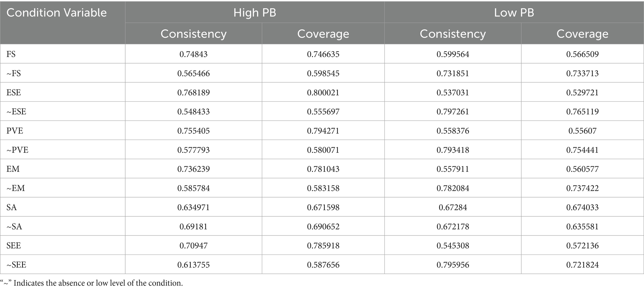Viewport: 644px width, 290px height.
Task: Click Consistency header under High PB
Action: 193,34
